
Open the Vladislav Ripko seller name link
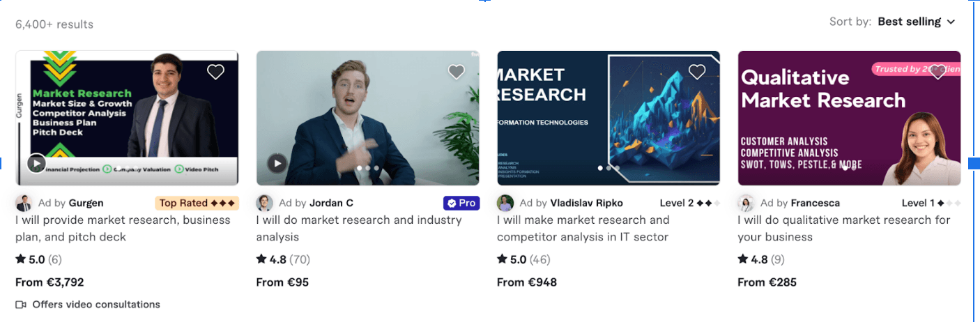pos(586,203)
